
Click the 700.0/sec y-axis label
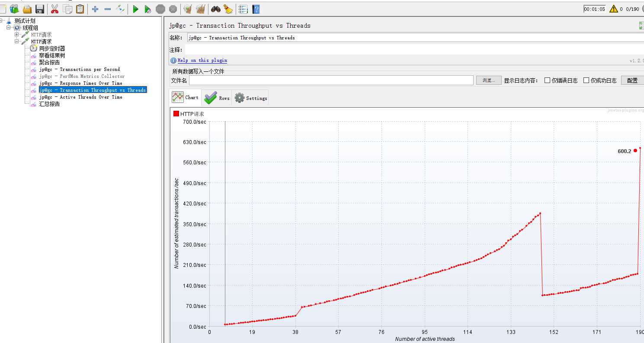coord(195,122)
